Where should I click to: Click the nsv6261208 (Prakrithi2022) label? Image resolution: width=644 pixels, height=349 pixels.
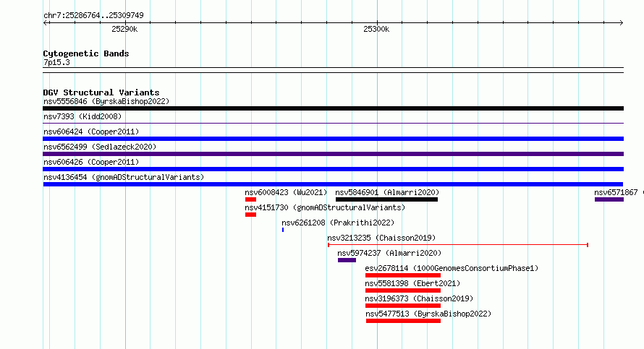(x=338, y=223)
